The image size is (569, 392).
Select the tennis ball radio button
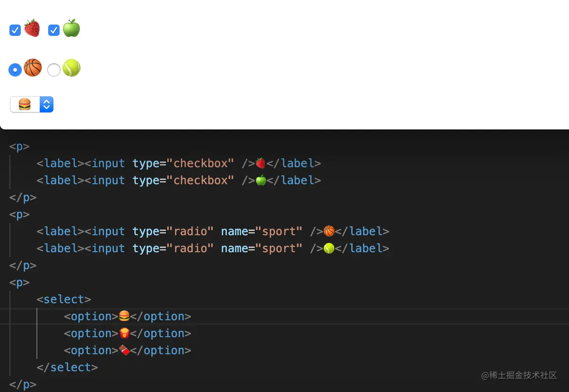(x=54, y=70)
